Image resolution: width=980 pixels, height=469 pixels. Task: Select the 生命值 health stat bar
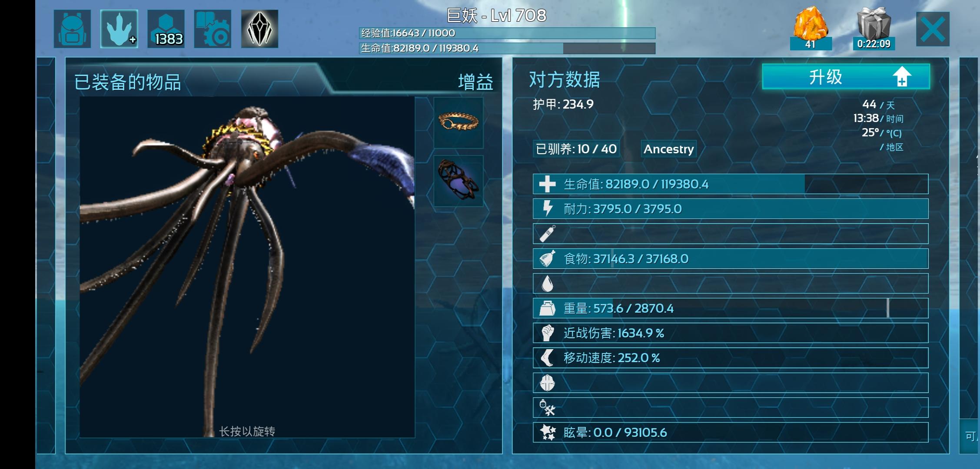pos(731,184)
